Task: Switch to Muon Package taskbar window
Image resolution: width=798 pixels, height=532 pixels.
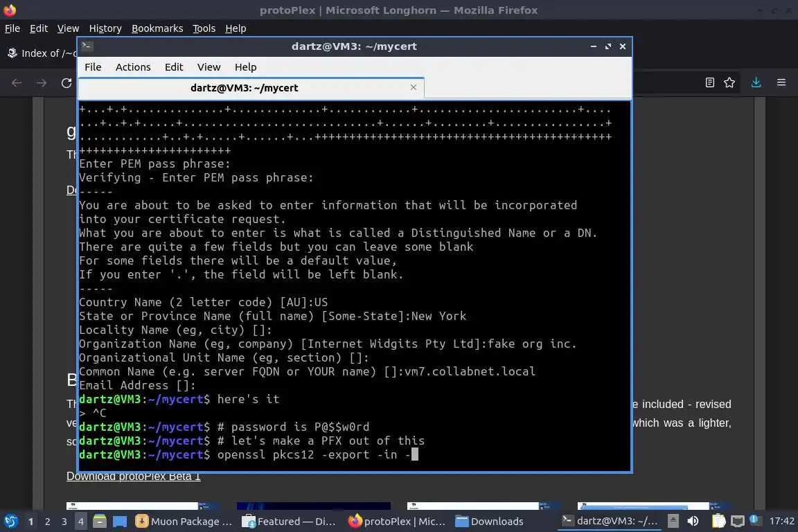Action: coord(184,522)
